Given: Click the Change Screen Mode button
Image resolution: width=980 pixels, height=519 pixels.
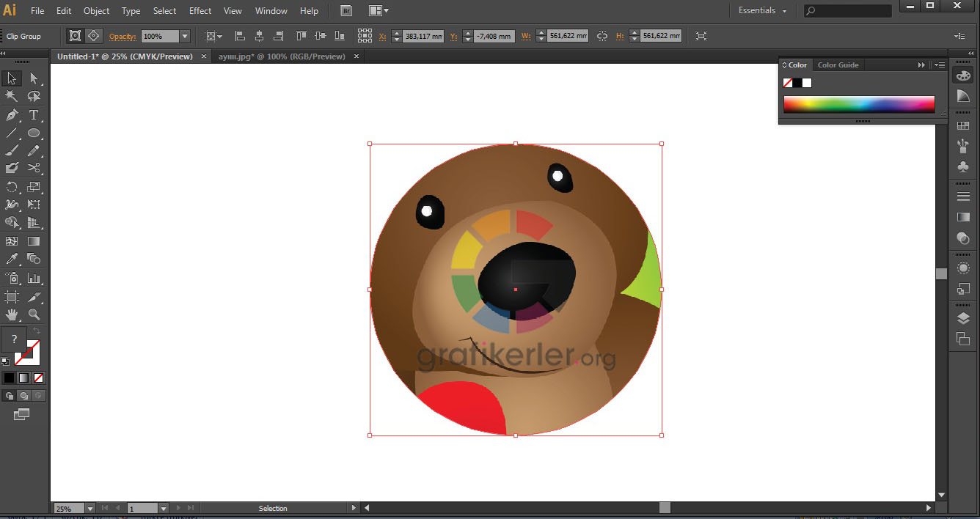Looking at the screenshot, I should 21,415.
